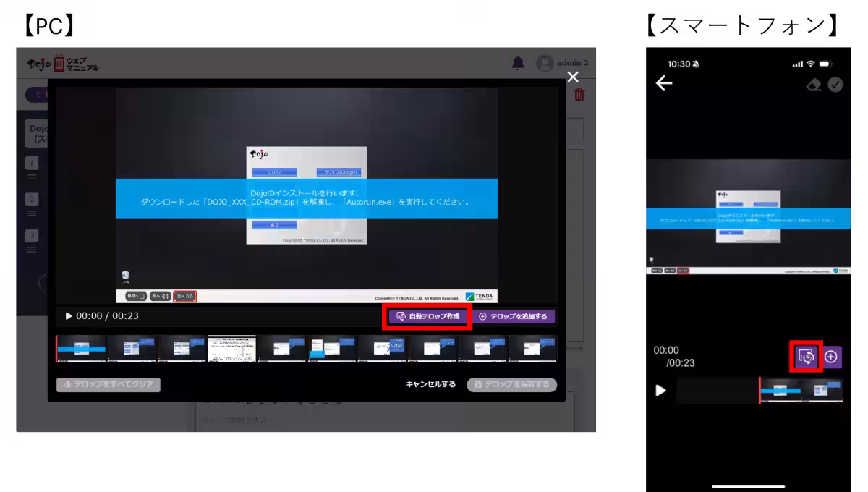
Task: Click the admin user avatar icon
Action: 545,63
